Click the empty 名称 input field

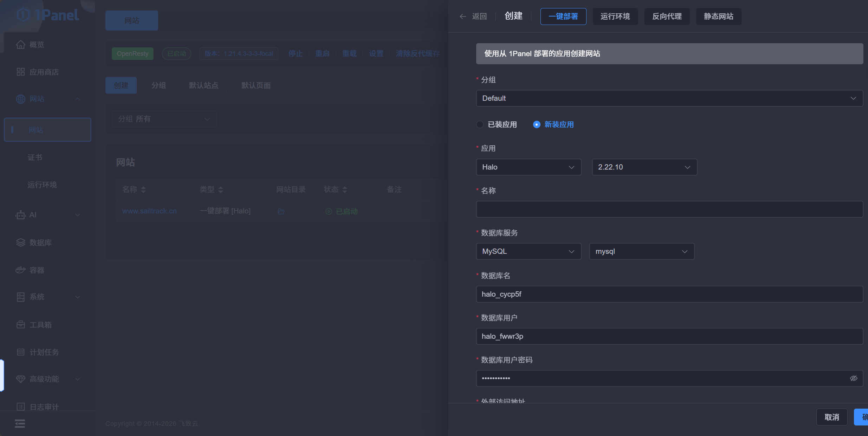tap(669, 209)
